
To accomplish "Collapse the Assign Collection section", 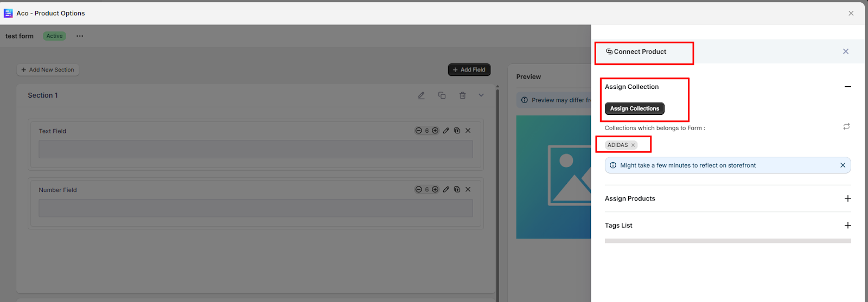I will coord(847,87).
